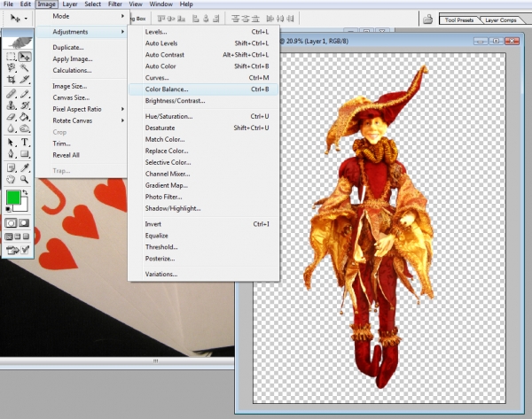Open the Filter menu
Screen dimensions: 532x419
115,4
